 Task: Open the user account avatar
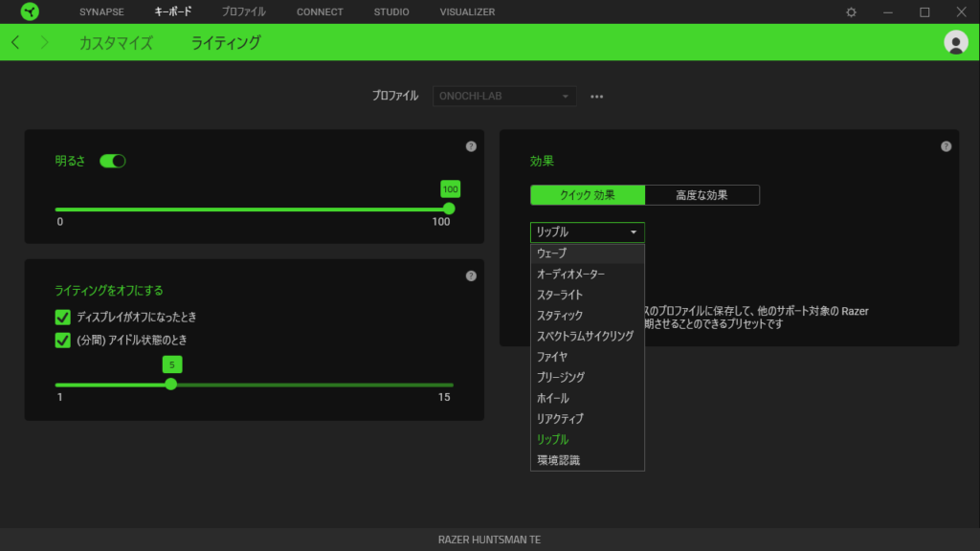tap(956, 42)
